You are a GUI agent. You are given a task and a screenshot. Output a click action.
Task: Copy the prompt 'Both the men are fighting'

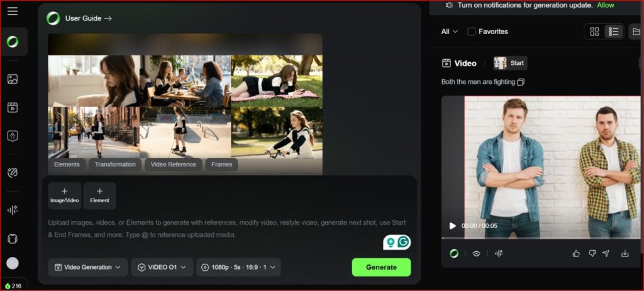(520, 82)
